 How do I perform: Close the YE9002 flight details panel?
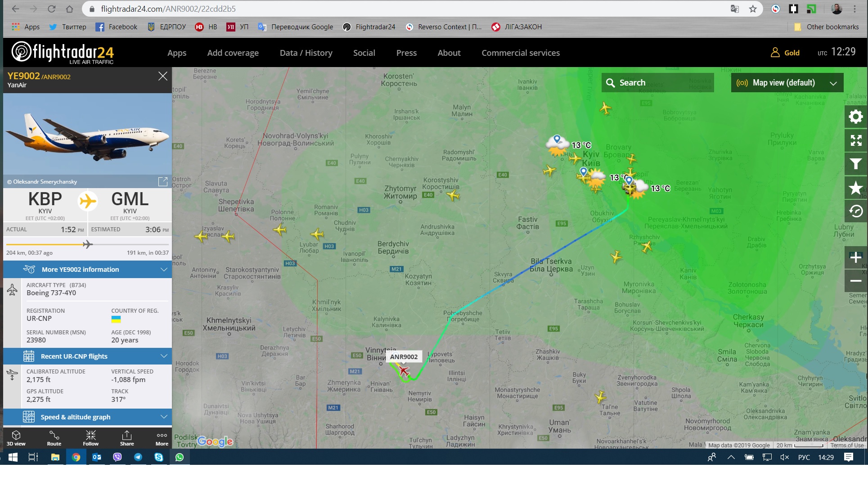pos(162,76)
